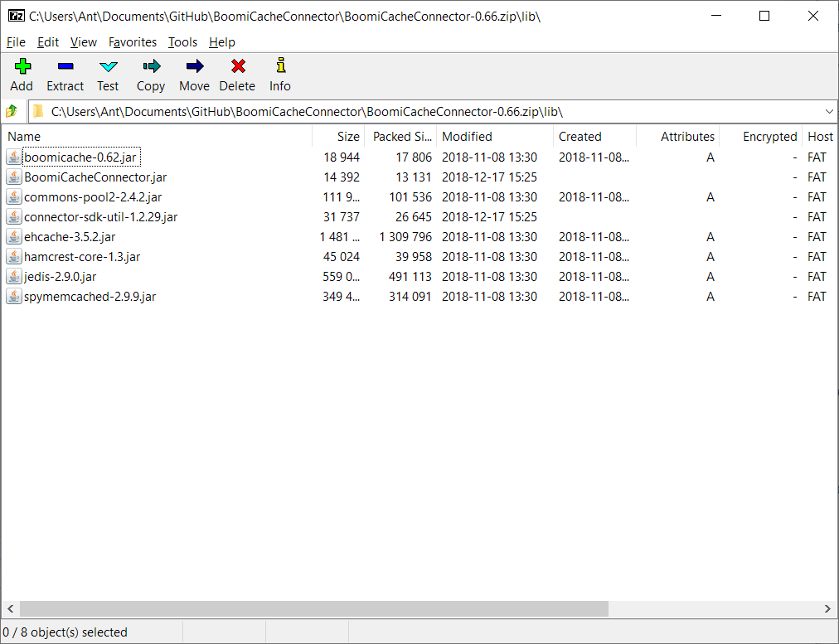Screen dimensions: 839x644
Task: Select the commons-pool2-2.4.2.jar file icon
Action: coord(14,196)
